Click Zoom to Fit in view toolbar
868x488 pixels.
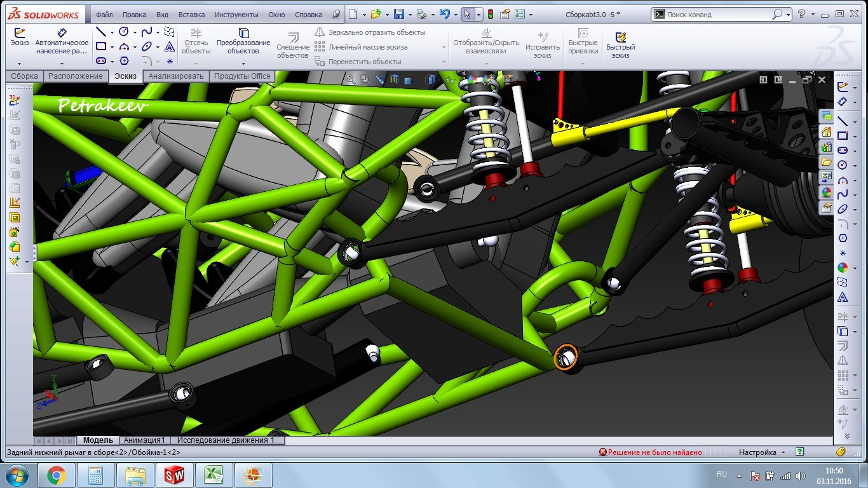point(351,79)
